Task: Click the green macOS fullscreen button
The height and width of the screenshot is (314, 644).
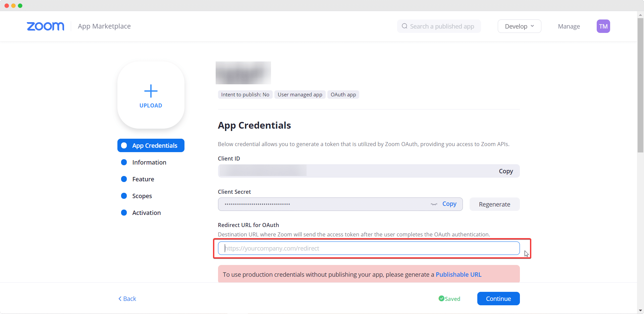Action: point(20,6)
